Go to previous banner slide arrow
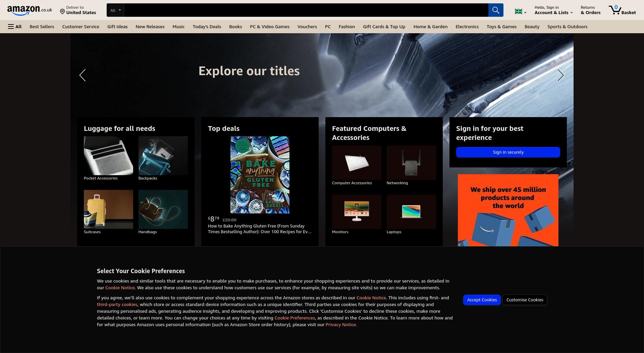Viewport: 644px width, 353px height. tap(83, 75)
